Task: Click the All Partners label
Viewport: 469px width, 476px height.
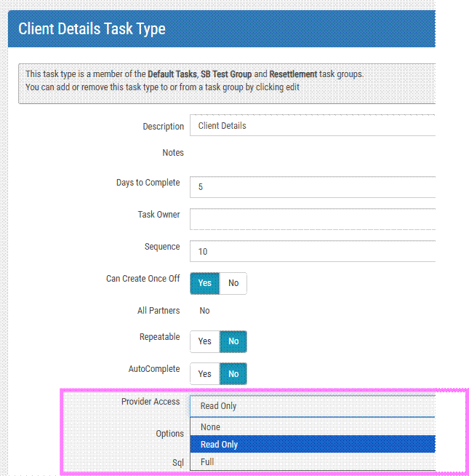Action: (x=159, y=311)
